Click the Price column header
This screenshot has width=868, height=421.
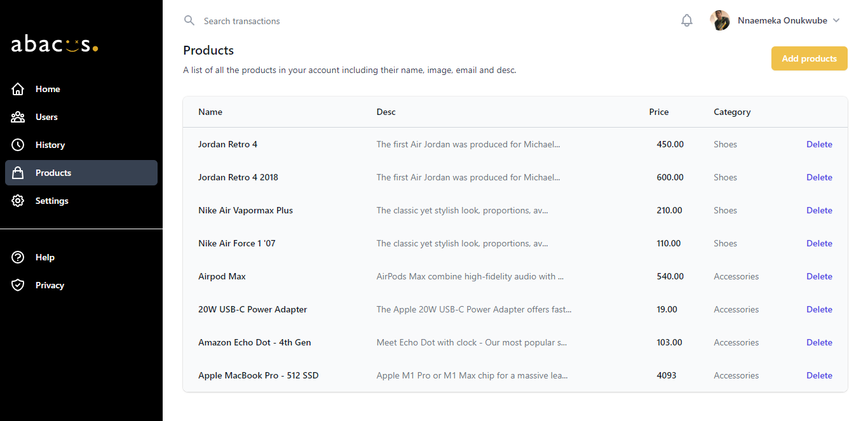(659, 112)
